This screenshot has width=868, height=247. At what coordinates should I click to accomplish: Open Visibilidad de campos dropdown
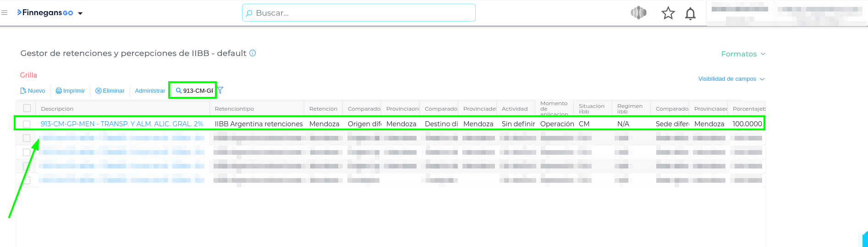point(731,79)
